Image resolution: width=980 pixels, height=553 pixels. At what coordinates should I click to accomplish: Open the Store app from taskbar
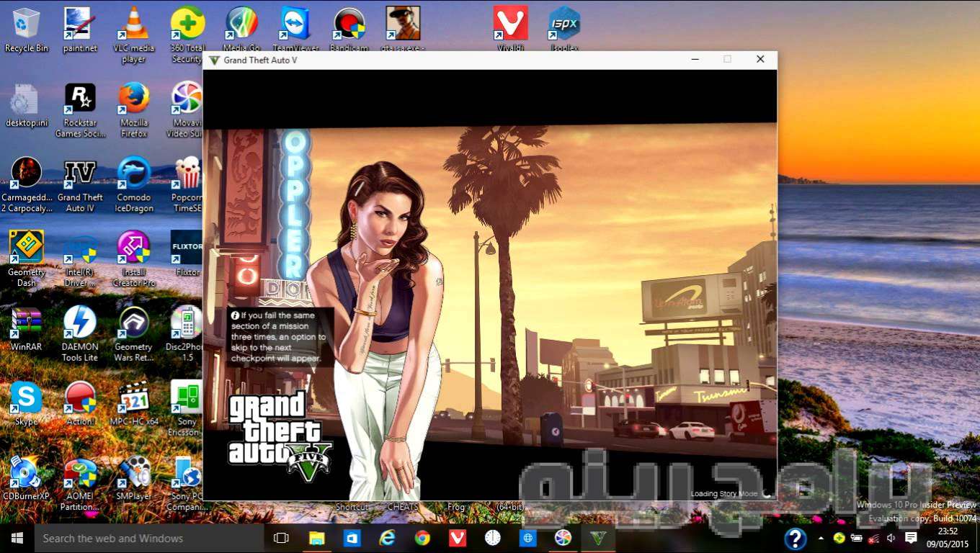352,538
